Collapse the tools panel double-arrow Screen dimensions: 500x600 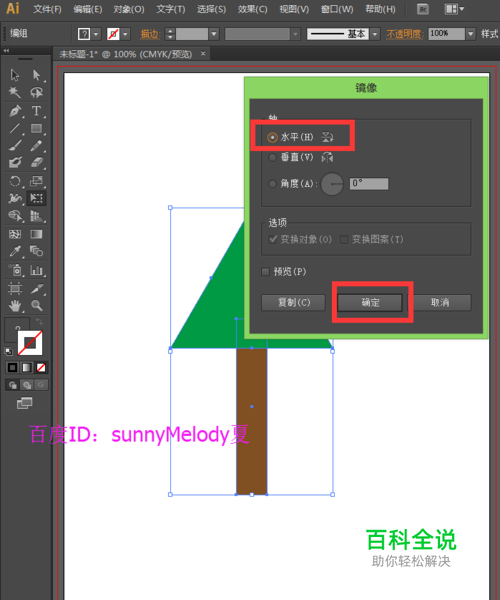[6, 51]
